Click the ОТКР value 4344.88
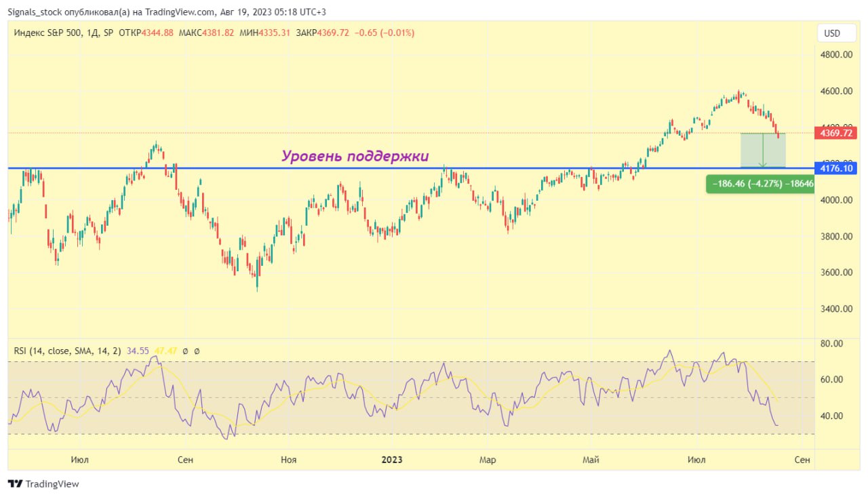The width and height of the screenshot is (868, 497). (x=157, y=33)
